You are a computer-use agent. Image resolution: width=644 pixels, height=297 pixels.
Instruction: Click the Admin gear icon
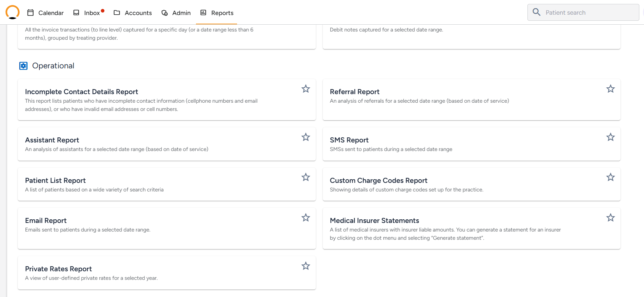164,13
